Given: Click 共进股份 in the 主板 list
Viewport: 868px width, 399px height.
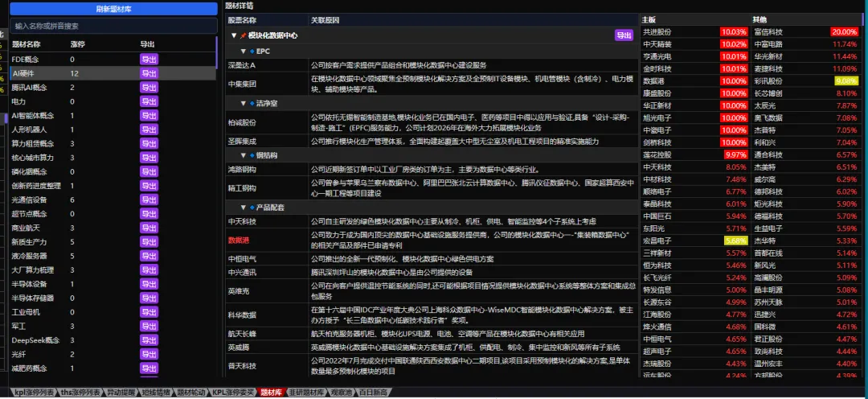Looking at the screenshot, I should 657,32.
